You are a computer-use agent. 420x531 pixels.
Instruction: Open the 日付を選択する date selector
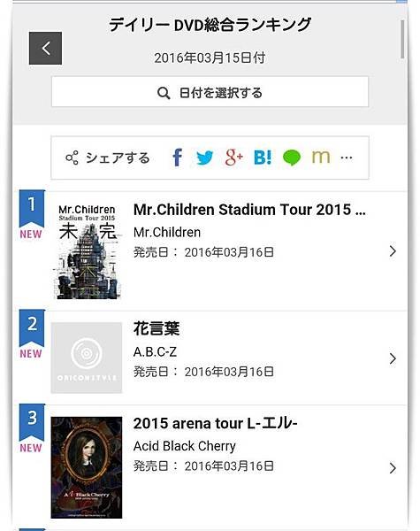(210, 92)
